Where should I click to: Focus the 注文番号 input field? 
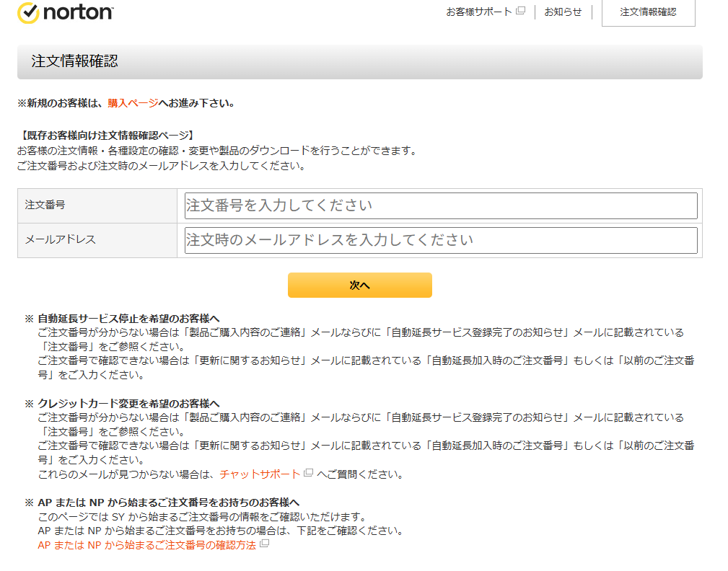pyautogui.click(x=441, y=205)
